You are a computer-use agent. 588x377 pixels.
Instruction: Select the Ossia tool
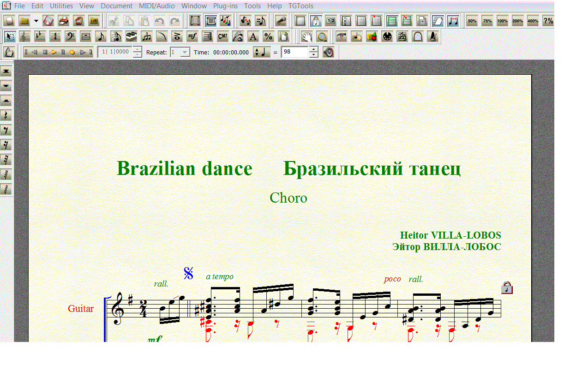(x=402, y=36)
